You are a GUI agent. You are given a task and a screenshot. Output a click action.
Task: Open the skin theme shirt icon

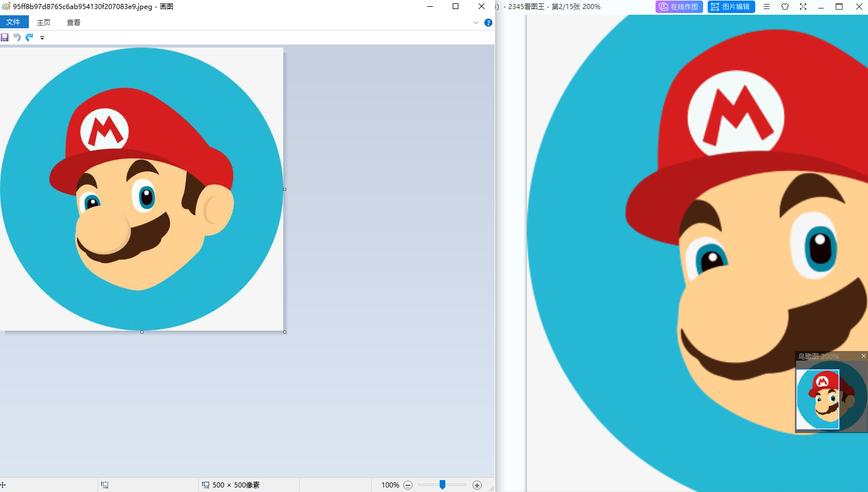pyautogui.click(x=785, y=7)
